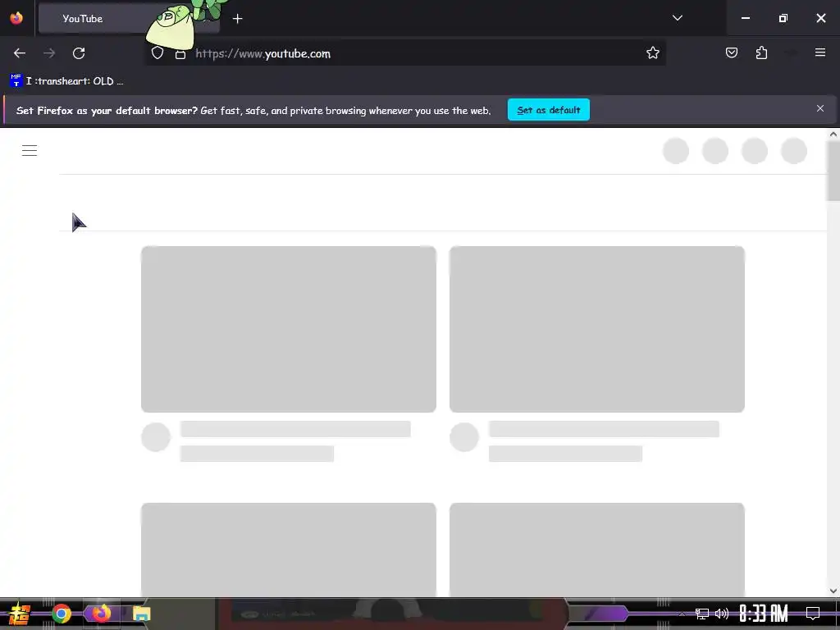Screen dimensions: 840x630
Task: Click the second placeholder video thumbnail, top row
Action: pyautogui.click(x=597, y=329)
